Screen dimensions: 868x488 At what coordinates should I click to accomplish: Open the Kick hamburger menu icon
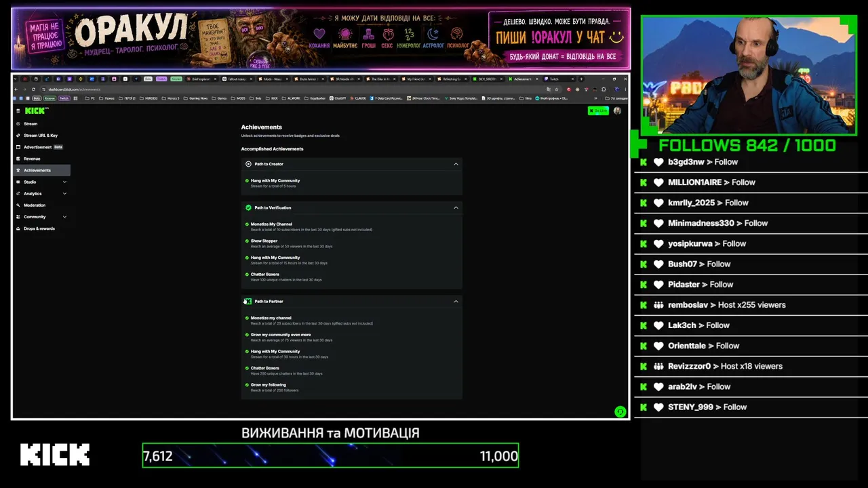pyautogui.click(x=18, y=110)
